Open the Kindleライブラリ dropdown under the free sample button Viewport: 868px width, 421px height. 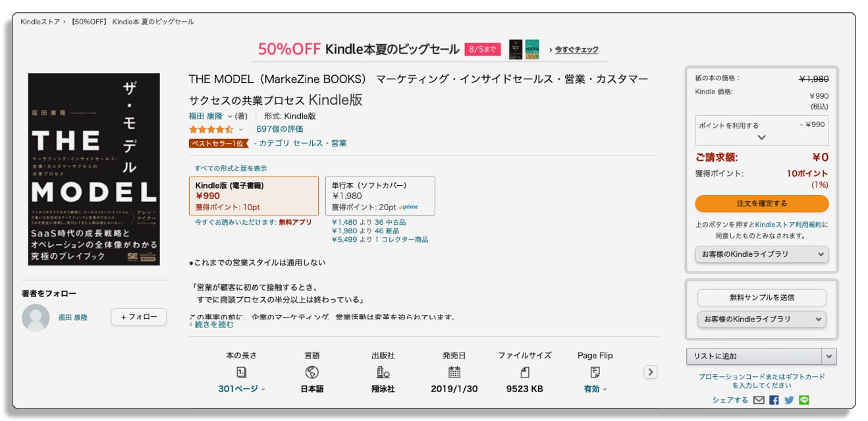[762, 319]
